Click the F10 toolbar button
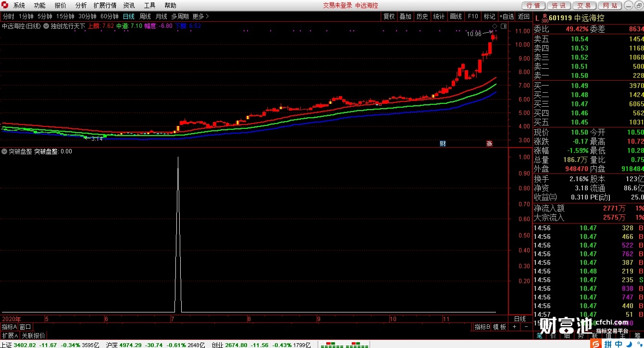This screenshot has width=644, height=348. [473, 16]
